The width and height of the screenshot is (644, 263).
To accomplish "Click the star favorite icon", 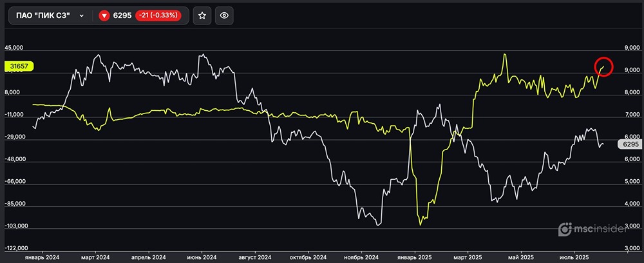I will click(x=202, y=15).
